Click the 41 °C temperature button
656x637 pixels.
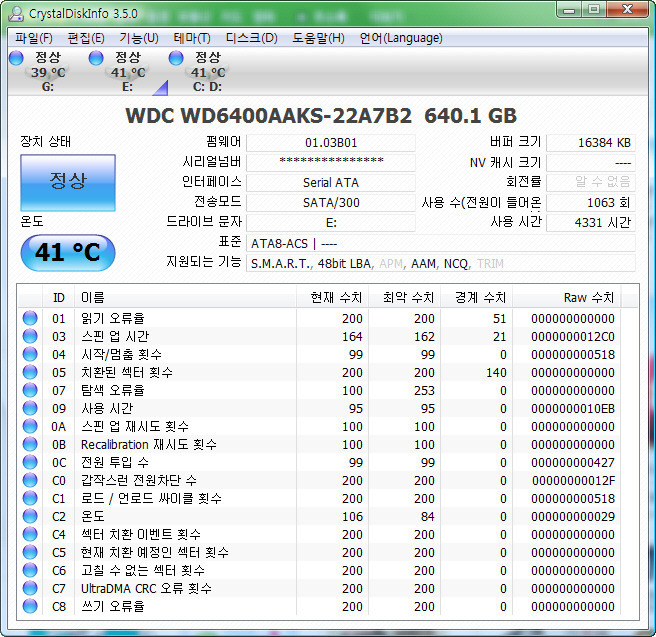[68, 253]
